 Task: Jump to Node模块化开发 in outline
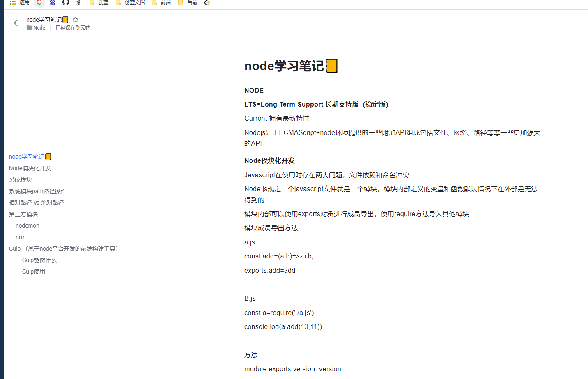[x=30, y=168]
